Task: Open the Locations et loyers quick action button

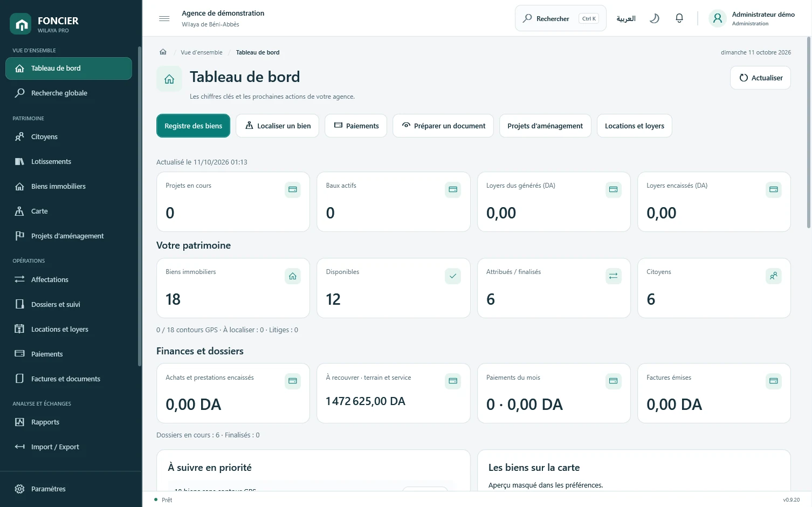Action: [634, 126]
